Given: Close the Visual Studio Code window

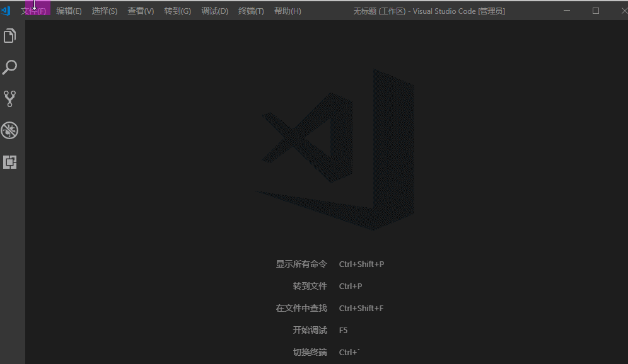Looking at the screenshot, I should click(x=623, y=11).
